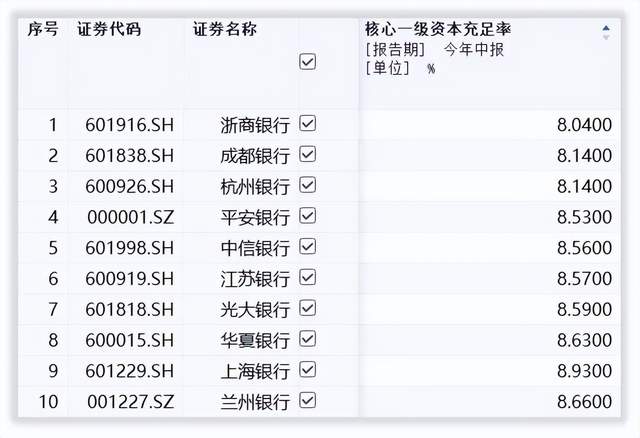Click the 中信银行 name cell

coord(255,249)
